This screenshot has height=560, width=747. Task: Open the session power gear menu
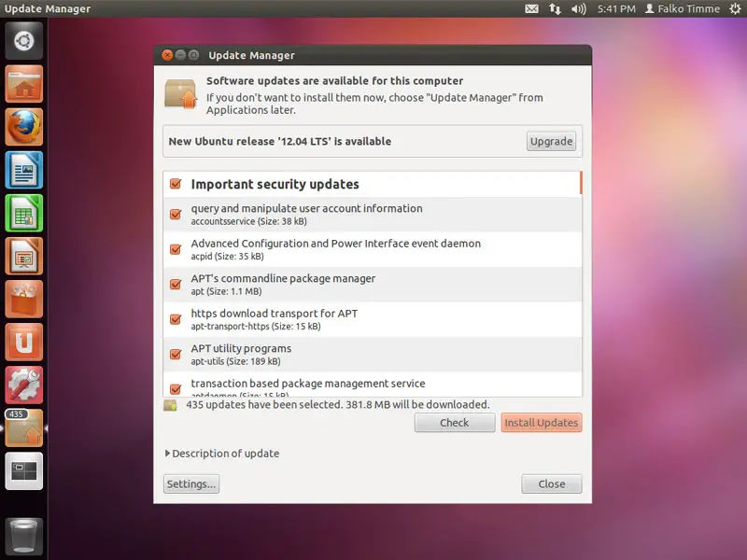[735, 8]
